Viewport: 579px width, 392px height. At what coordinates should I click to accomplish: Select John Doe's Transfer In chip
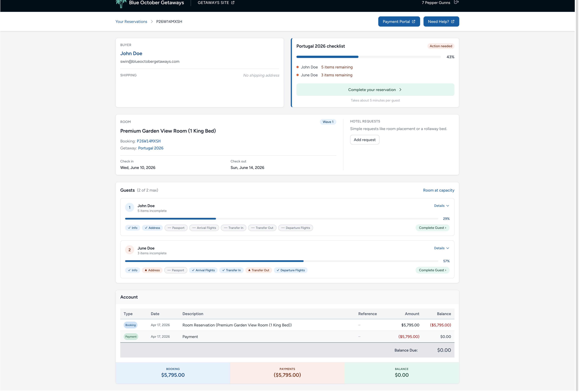(x=233, y=228)
